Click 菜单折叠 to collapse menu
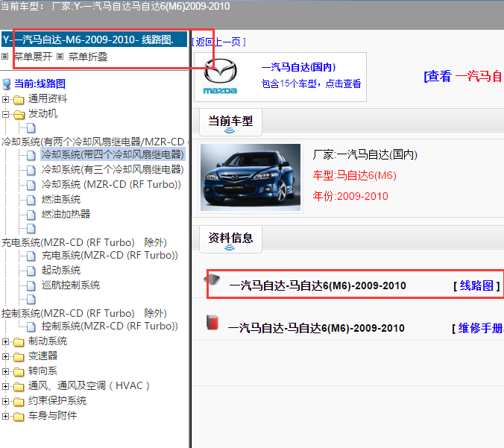The height and width of the screenshot is (448, 504). coord(88,57)
